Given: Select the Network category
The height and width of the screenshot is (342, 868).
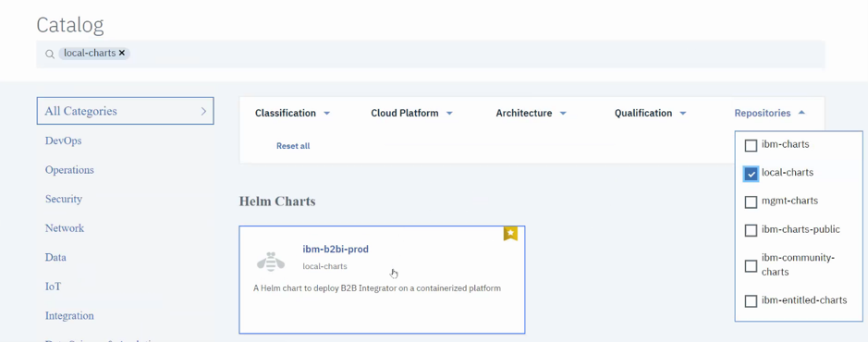Looking at the screenshot, I should click(64, 228).
